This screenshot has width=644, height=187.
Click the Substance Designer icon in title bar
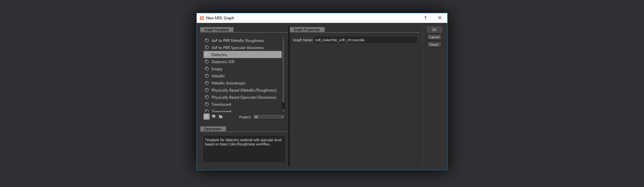[202, 18]
